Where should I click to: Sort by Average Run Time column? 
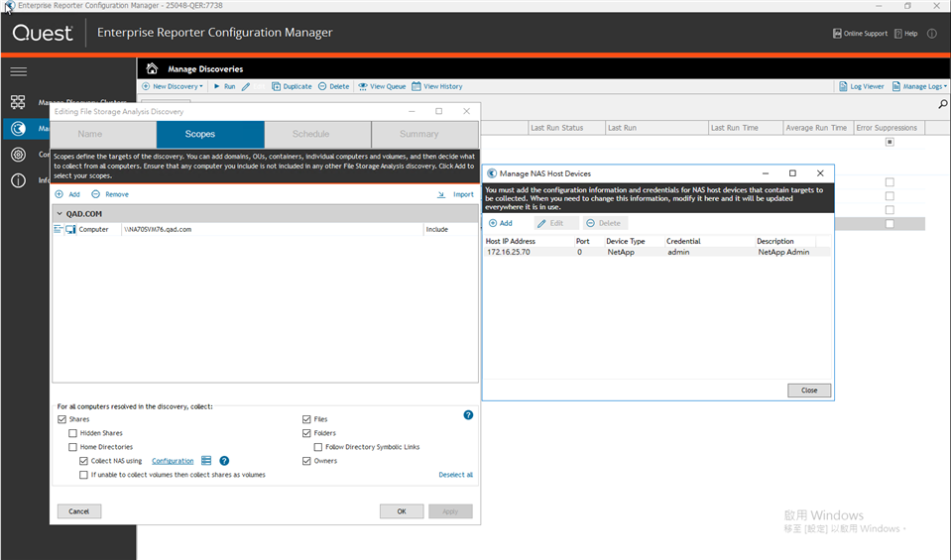pos(817,128)
